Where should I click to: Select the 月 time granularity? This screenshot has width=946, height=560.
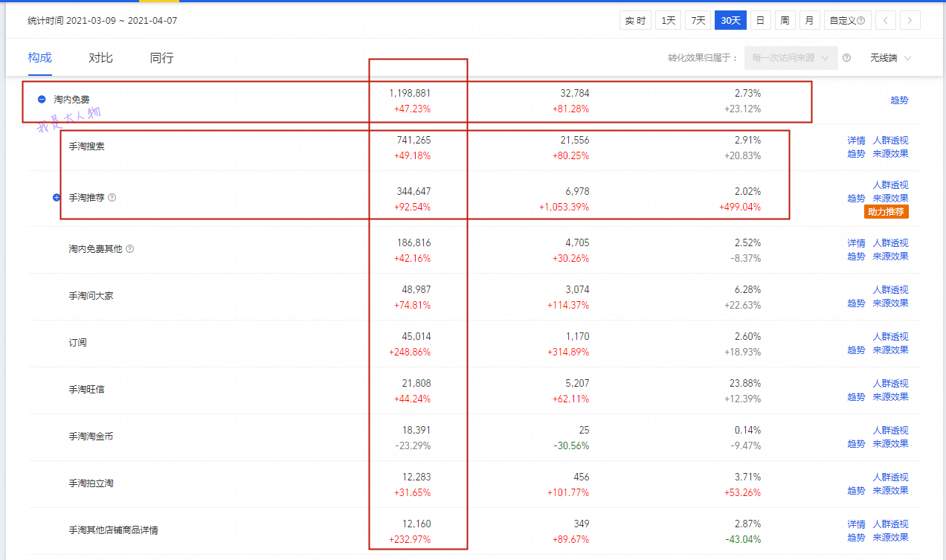[x=810, y=20]
